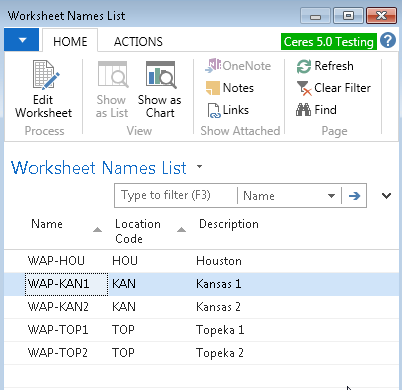Expand the Worksheet Names List title dropdown
Viewport: 402px width, 390px height.
pyautogui.click(x=199, y=166)
